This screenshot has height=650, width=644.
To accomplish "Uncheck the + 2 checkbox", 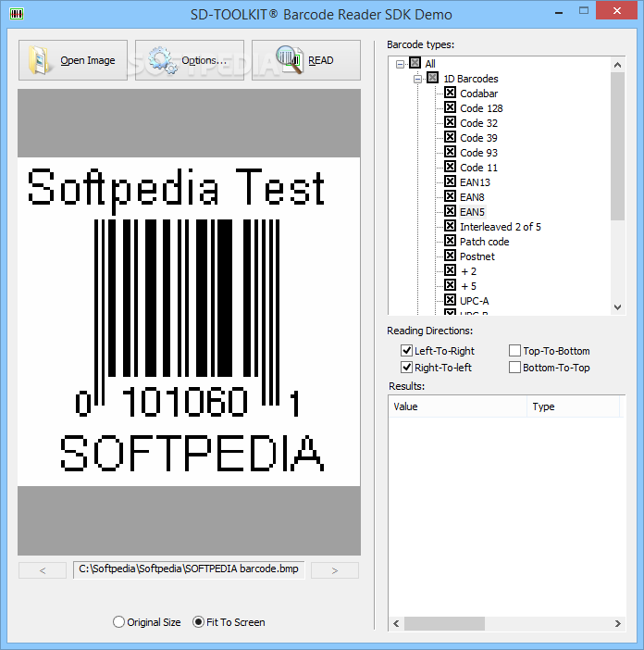I will coord(451,270).
